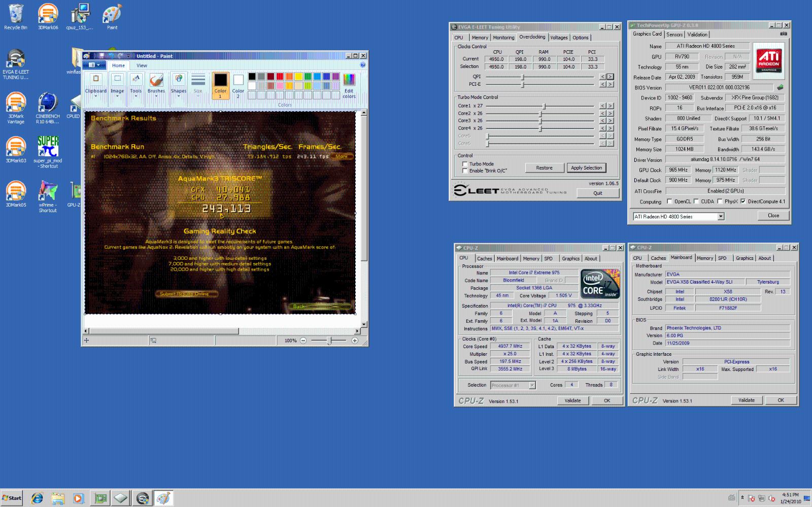
Task: Open the cpuz_153 desktop icon
Action: tap(80, 17)
